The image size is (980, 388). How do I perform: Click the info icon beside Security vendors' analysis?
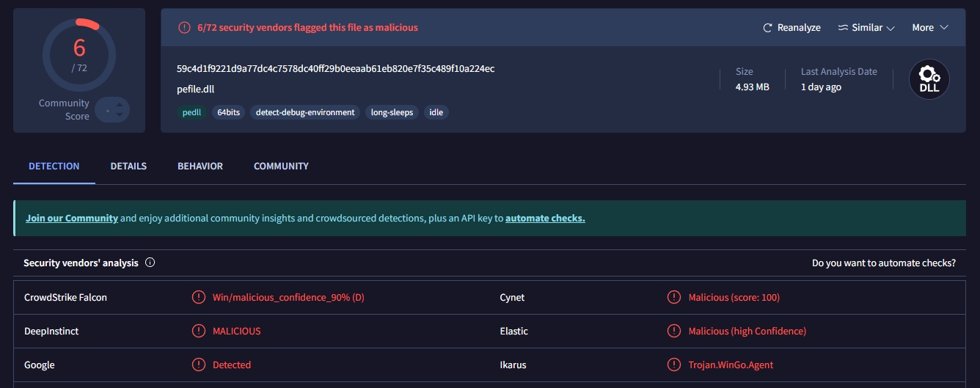[150, 263]
